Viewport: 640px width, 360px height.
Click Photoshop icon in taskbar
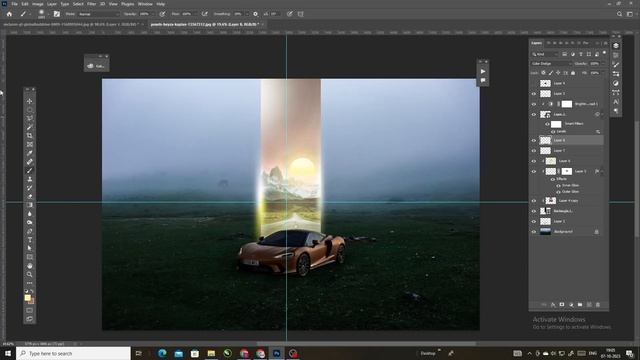(x=277, y=353)
